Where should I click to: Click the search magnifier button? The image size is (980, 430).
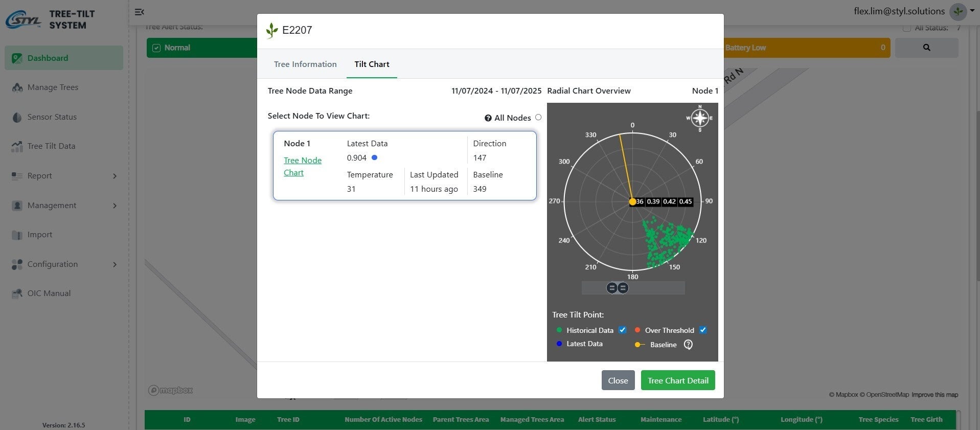point(926,48)
